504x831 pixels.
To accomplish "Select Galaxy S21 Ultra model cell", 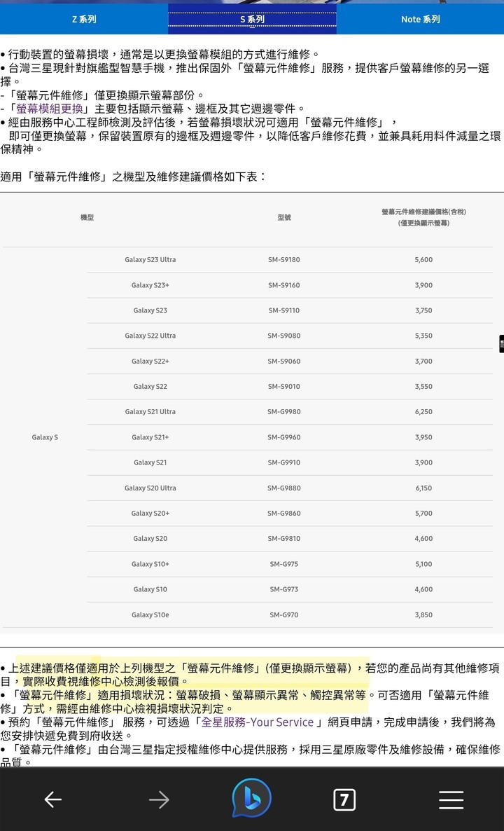I will point(150,412).
